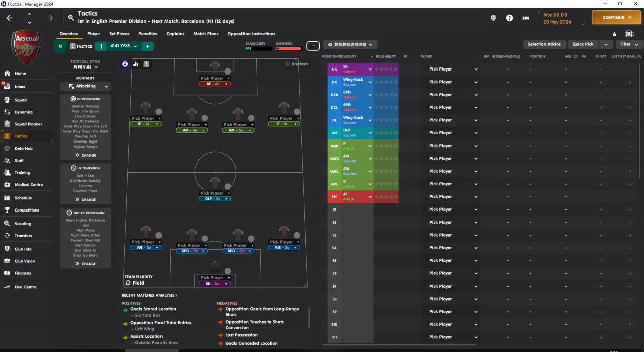The image size is (644, 352).
Task: Toggle the Analysis grid view
Action: (x=297, y=64)
